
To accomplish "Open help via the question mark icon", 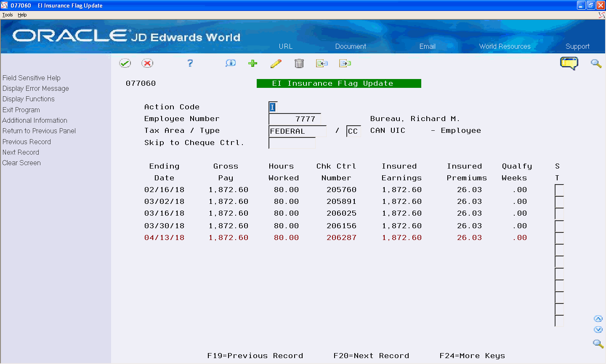I will pyautogui.click(x=190, y=63).
